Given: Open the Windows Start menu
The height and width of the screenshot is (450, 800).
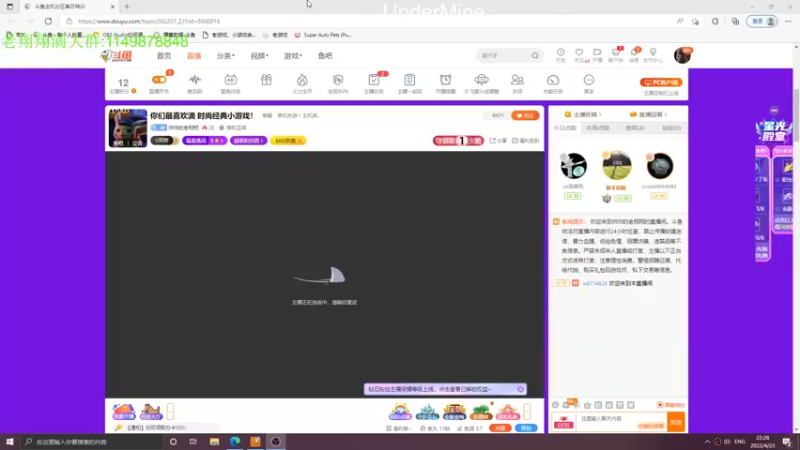Looking at the screenshot, I should point(9,441).
